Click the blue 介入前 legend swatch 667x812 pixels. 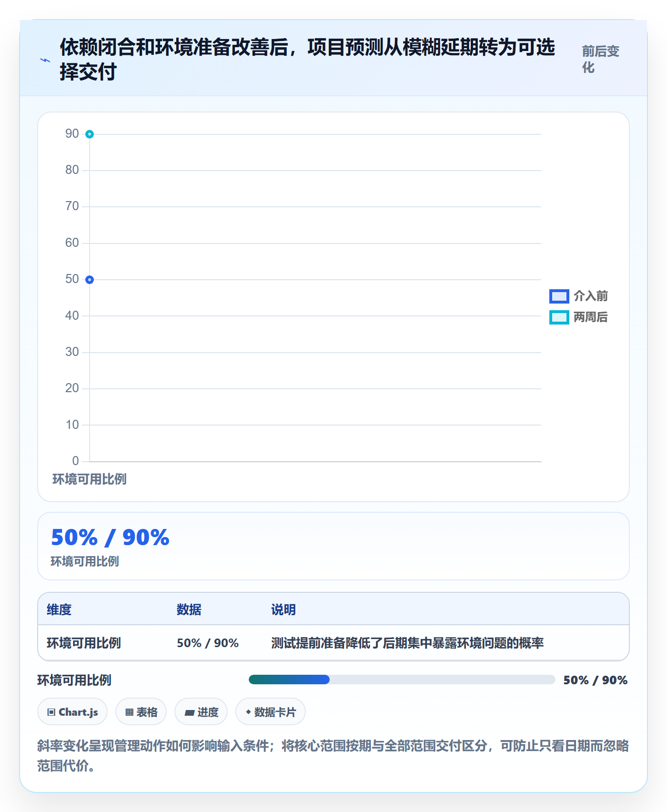click(559, 296)
